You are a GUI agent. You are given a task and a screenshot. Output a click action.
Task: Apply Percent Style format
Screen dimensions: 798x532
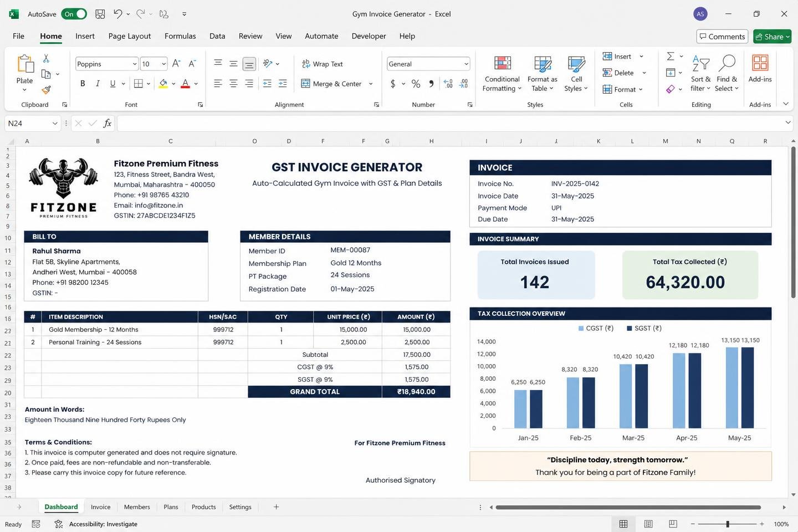tap(416, 84)
